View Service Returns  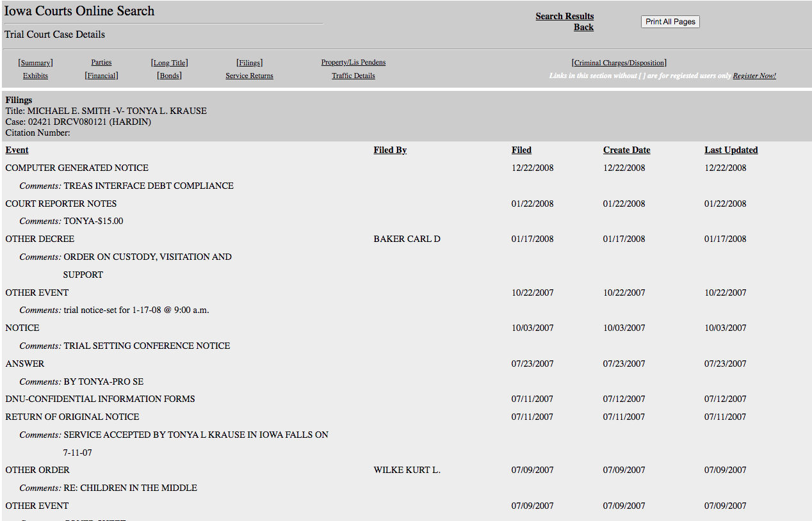[x=249, y=76]
